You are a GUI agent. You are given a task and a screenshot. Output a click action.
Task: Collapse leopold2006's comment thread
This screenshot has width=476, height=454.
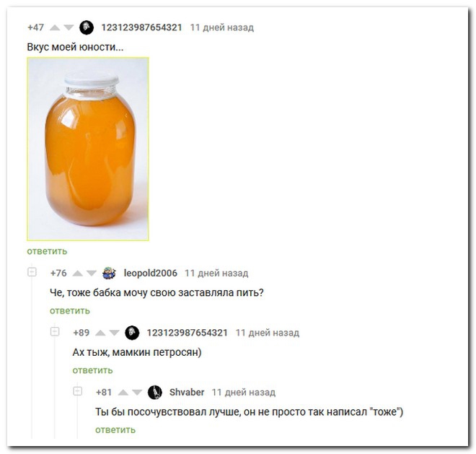click(32, 271)
